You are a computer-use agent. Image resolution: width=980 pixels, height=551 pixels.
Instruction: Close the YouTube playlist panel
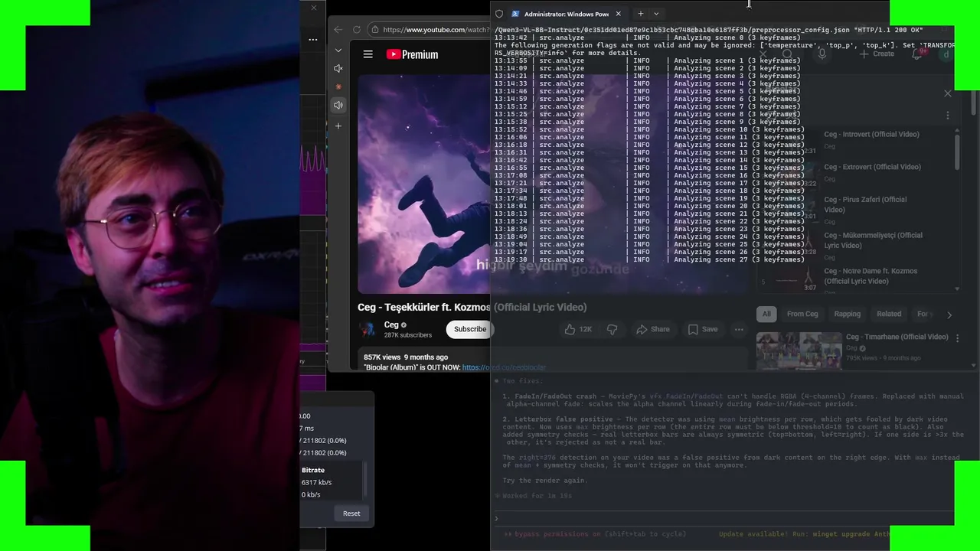point(948,93)
